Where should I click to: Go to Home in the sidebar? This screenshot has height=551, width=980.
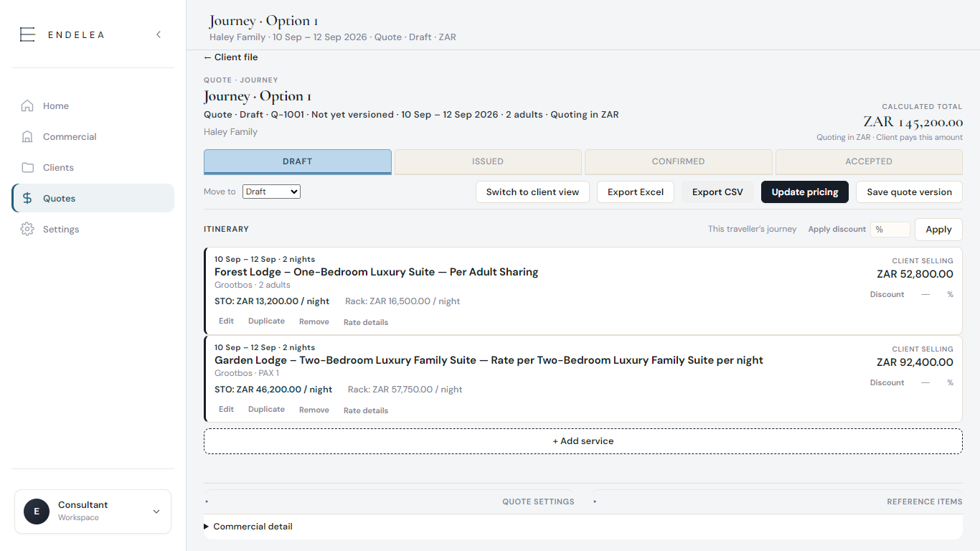pyautogui.click(x=93, y=105)
